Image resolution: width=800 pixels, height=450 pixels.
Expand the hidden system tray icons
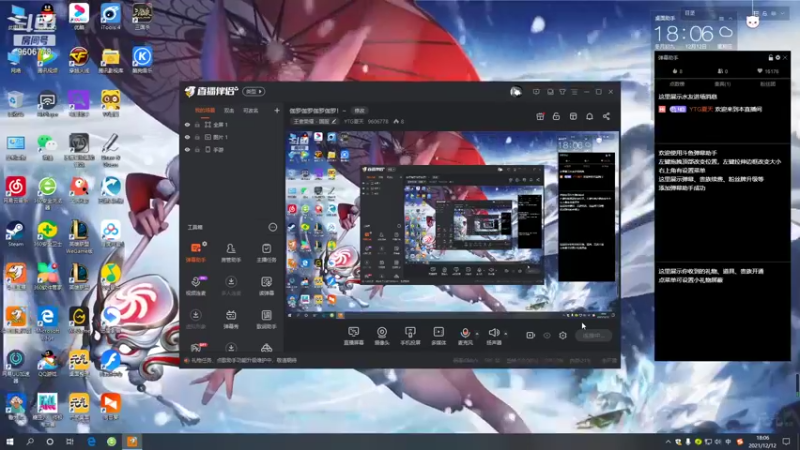tap(668, 442)
